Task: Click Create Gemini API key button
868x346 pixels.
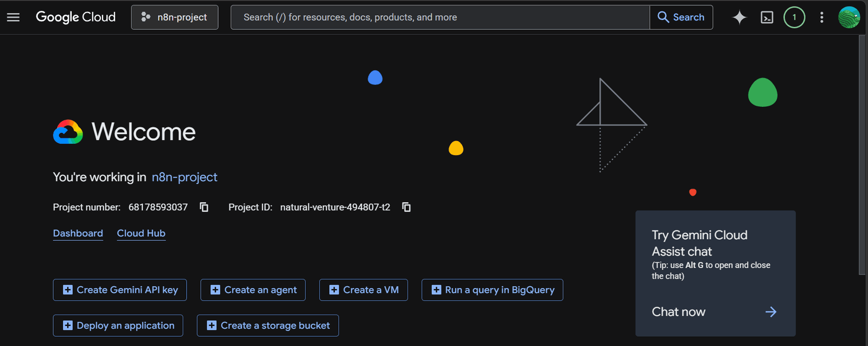Action: point(120,290)
